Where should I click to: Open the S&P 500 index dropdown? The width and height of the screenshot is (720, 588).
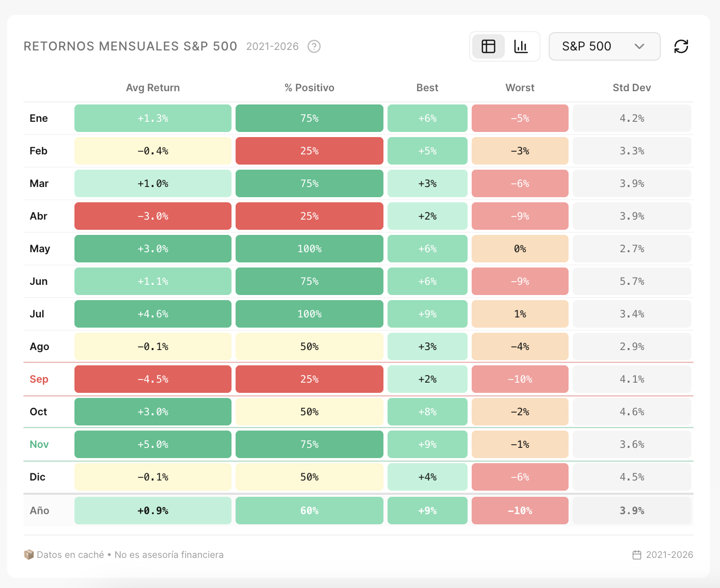604,46
